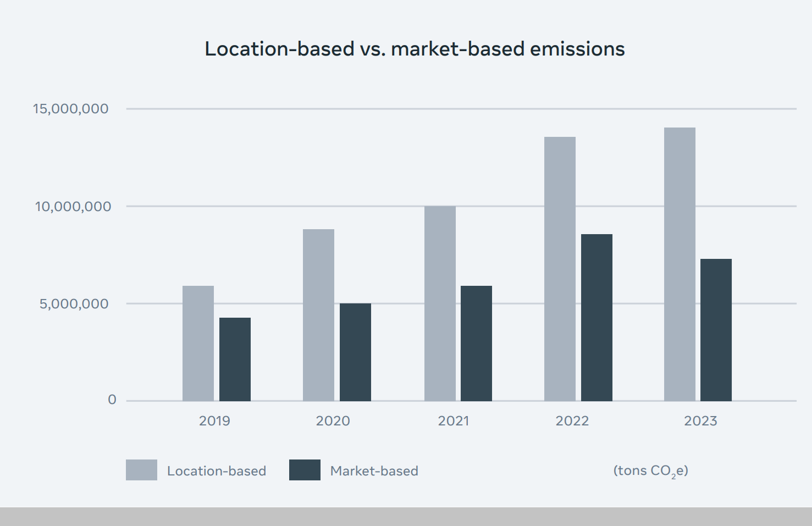Select the 2022 Location-based bar
The height and width of the screenshot is (526, 812).
[x=560, y=269]
